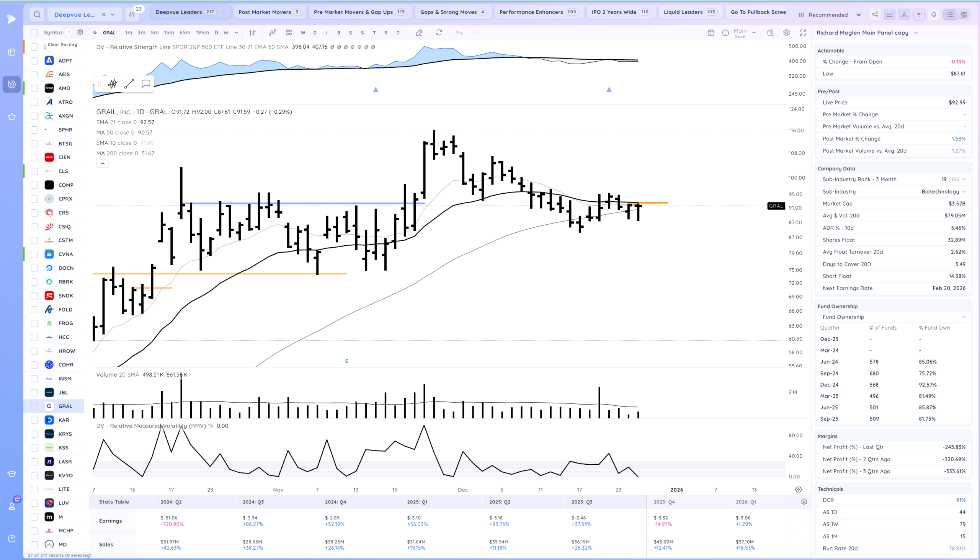Open the chart type candlestick selector
This screenshot has width=980, height=560.
click(x=252, y=33)
